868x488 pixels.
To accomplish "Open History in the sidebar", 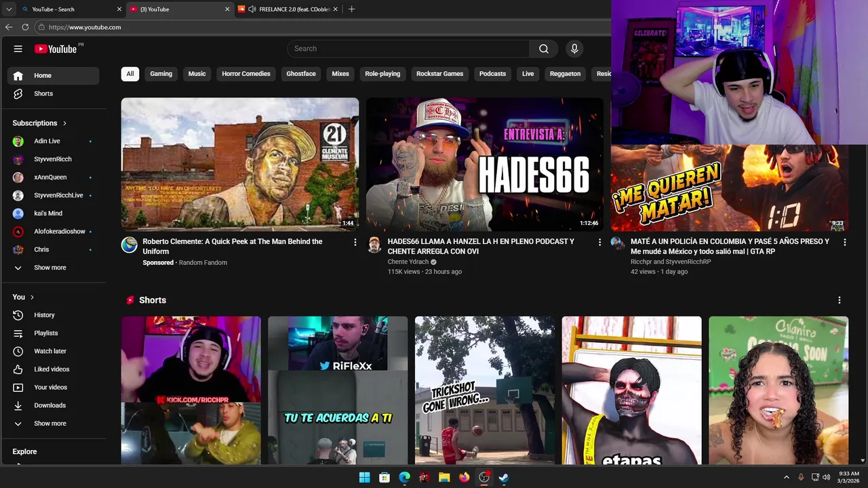I will click(x=54, y=315).
